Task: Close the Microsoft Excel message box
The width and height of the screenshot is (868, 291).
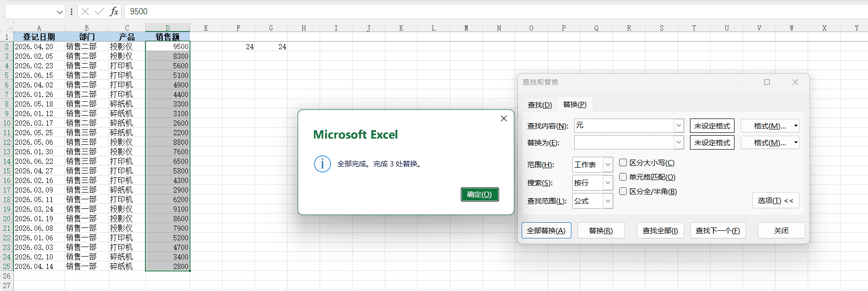Action: click(504, 119)
